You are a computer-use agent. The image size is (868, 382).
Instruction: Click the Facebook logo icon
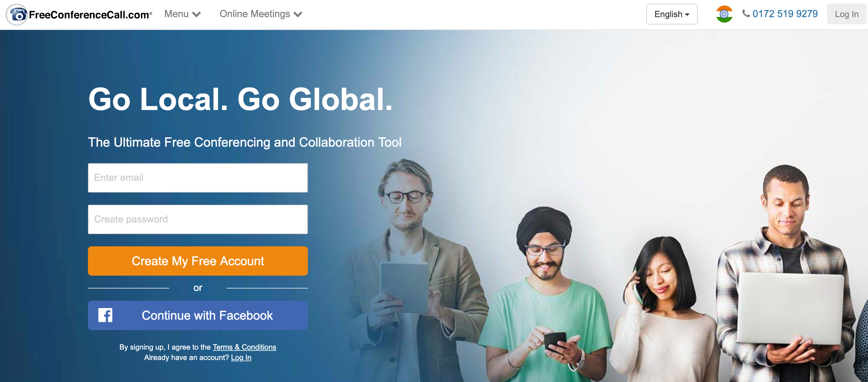(x=105, y=315)
